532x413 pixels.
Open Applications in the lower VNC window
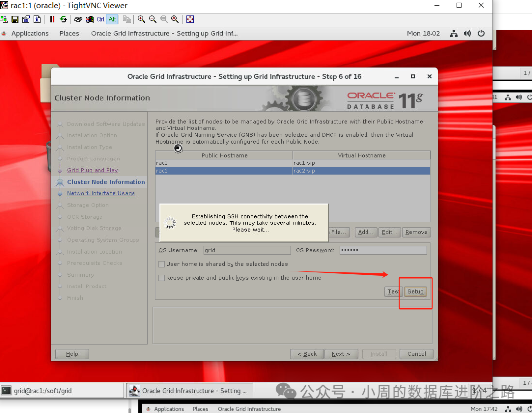pyautogui.click(x=168, y=409)
